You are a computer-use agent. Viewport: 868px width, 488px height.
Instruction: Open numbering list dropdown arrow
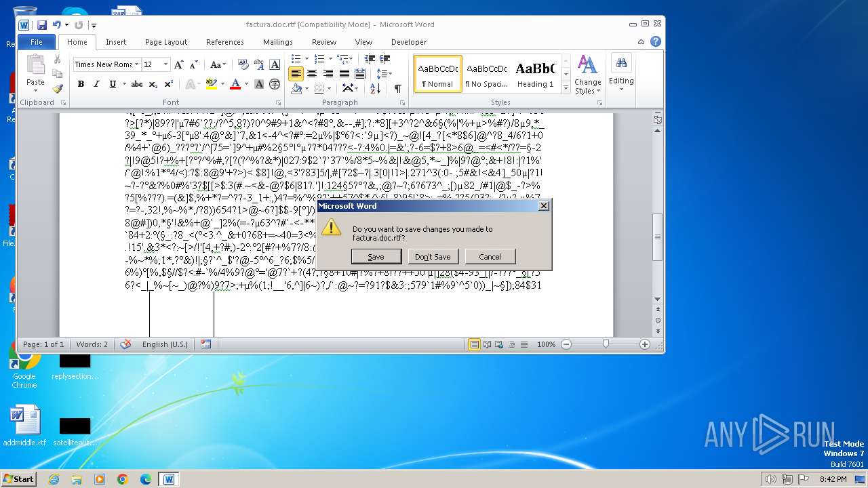[x=330, y=59]
